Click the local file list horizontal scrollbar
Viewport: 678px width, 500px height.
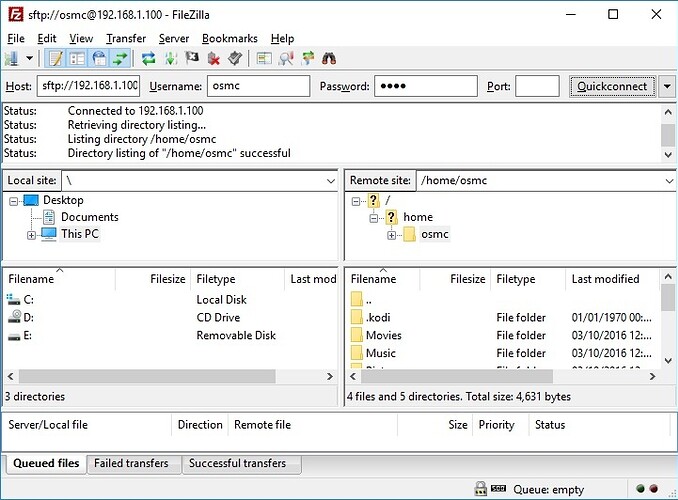(x=147, y=376)
